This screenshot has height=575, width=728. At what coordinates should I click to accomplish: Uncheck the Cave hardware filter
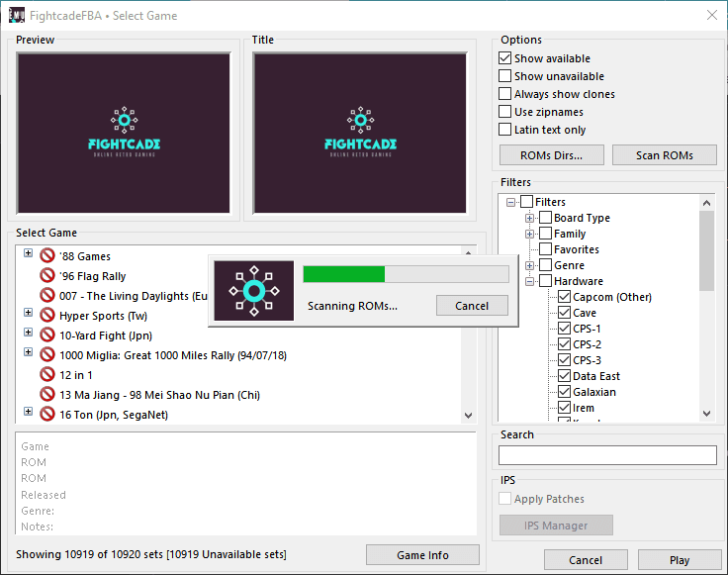tap(564, 312)
